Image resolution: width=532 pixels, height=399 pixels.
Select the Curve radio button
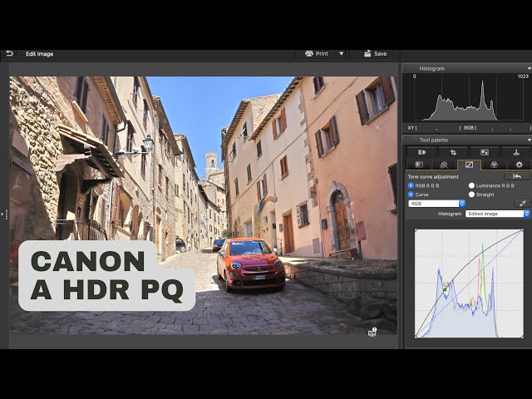click(411, 195)
